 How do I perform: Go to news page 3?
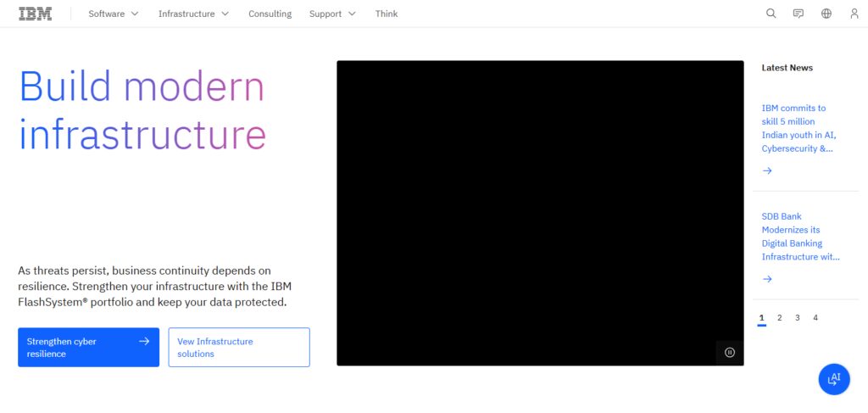coord(797,318)
